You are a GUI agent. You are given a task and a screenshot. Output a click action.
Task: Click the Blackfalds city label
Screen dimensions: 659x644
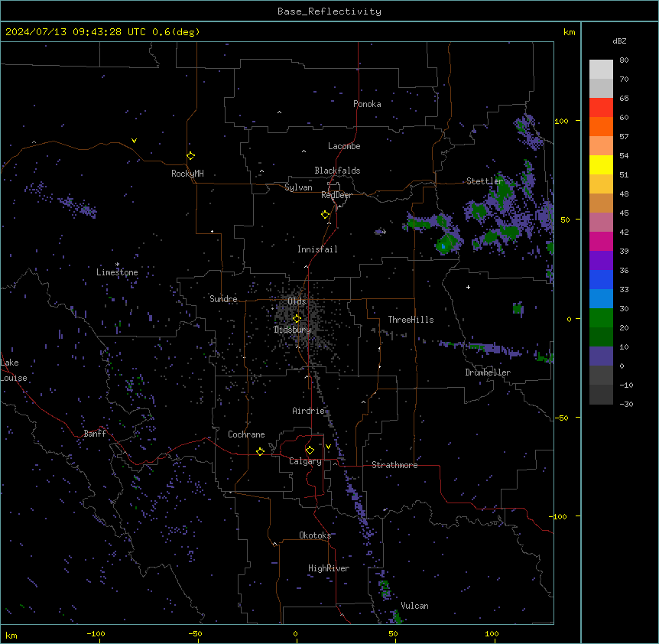pos(337,171)
